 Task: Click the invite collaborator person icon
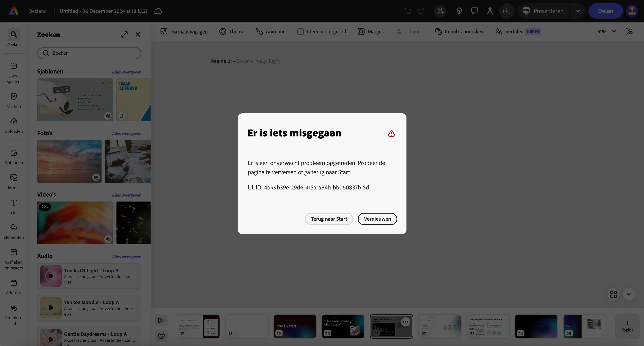440,11
